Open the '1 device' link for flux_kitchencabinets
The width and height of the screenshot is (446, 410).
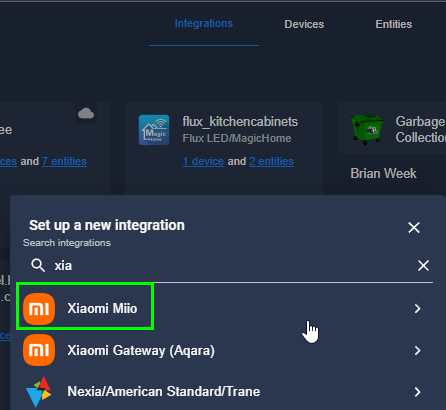[203, 161]
